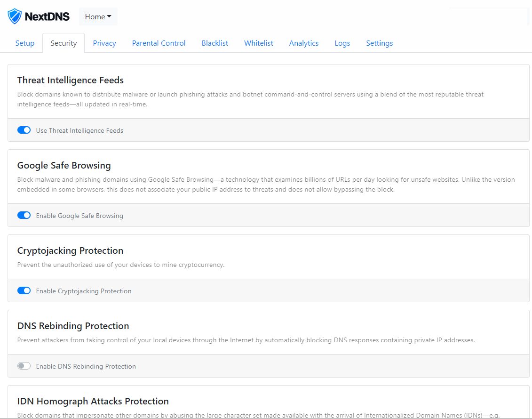
Task: Open the Home configuration dropdown
Action: pos(98,16)
